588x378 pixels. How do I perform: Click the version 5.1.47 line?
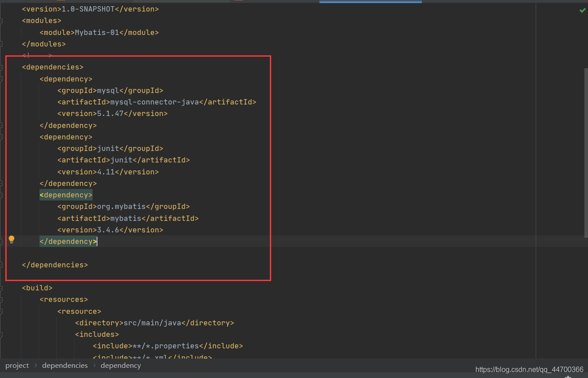pyautogui.click(x=113, y=113)
